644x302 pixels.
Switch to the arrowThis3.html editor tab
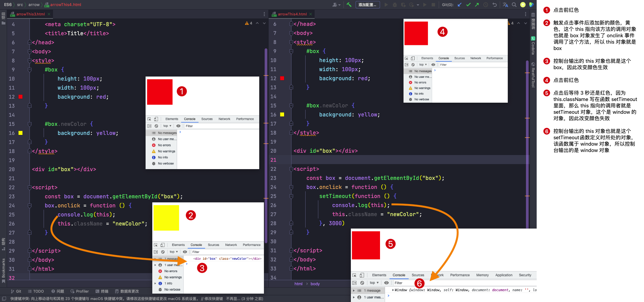pos(30,14)
